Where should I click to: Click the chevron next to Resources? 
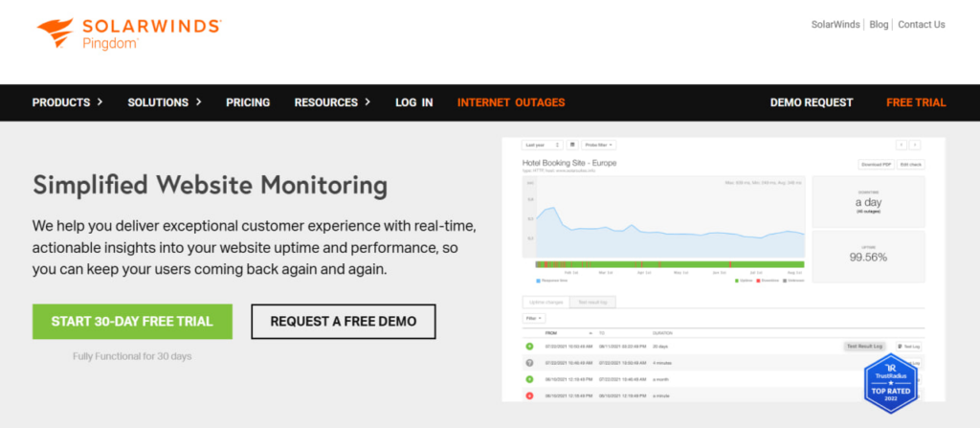(367, 102)
